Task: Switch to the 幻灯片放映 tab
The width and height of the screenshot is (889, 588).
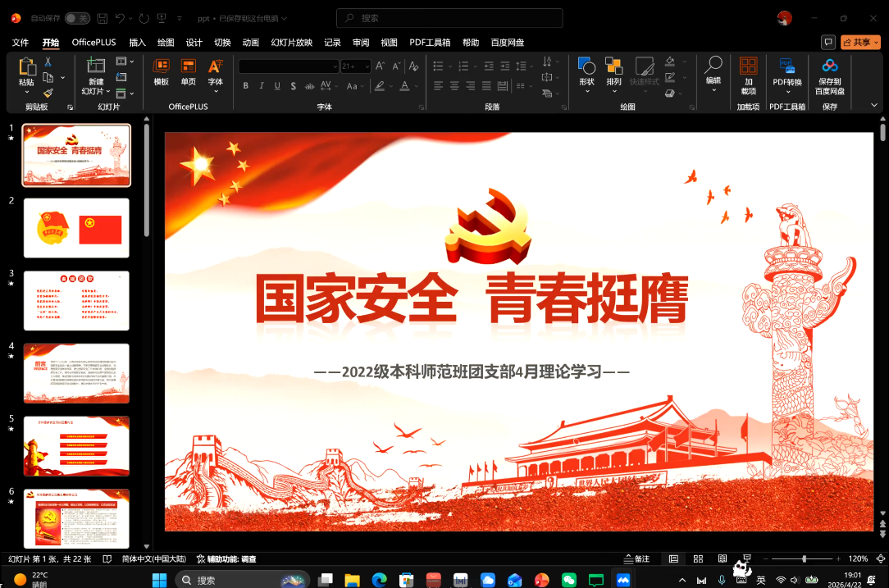Action: tap(291, 43)
